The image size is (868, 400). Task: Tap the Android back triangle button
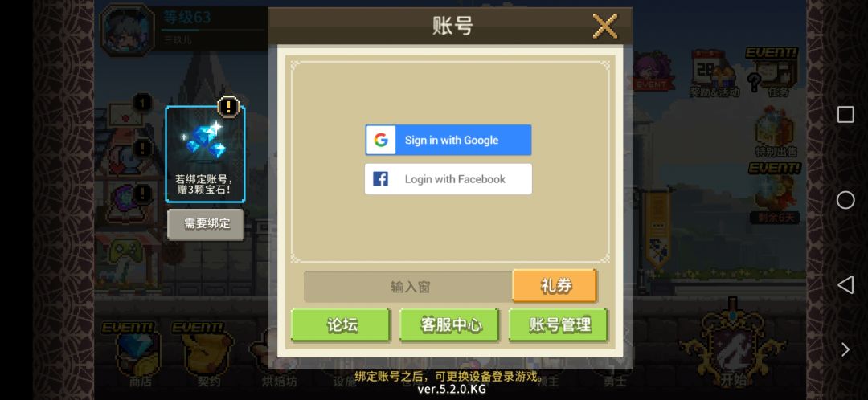point(845,285)
